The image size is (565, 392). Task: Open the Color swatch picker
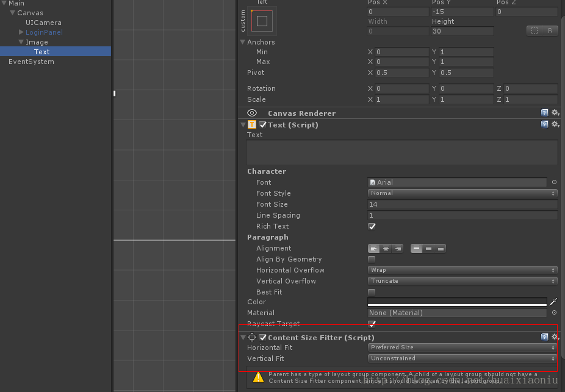(x=457, y=302)
